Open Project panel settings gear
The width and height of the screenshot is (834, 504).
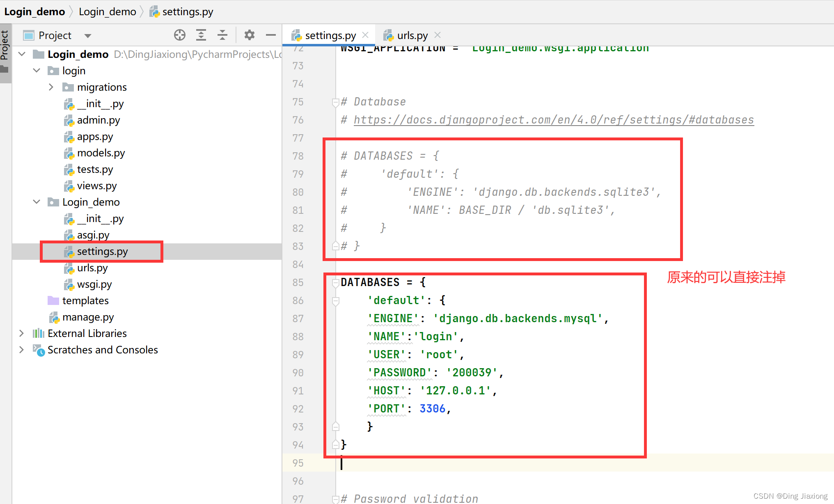point(249,35)
